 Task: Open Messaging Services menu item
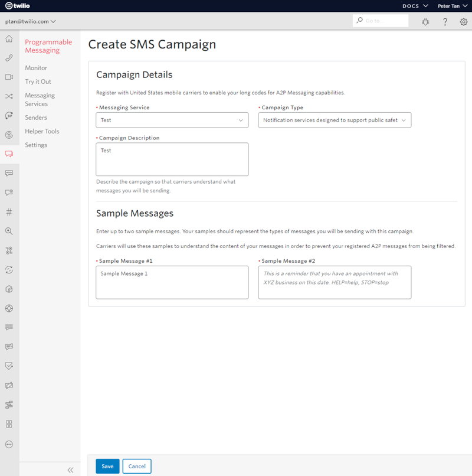click(x=40, y=100)
